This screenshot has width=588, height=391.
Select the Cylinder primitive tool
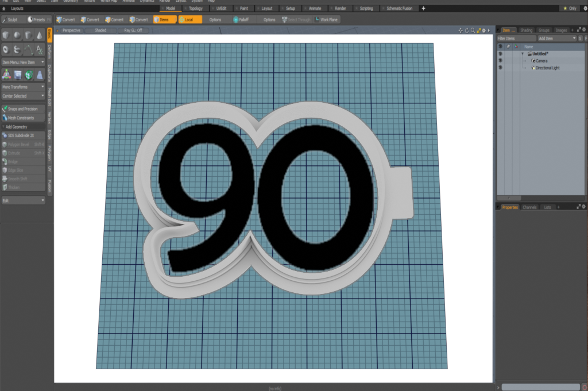(28, 36)
